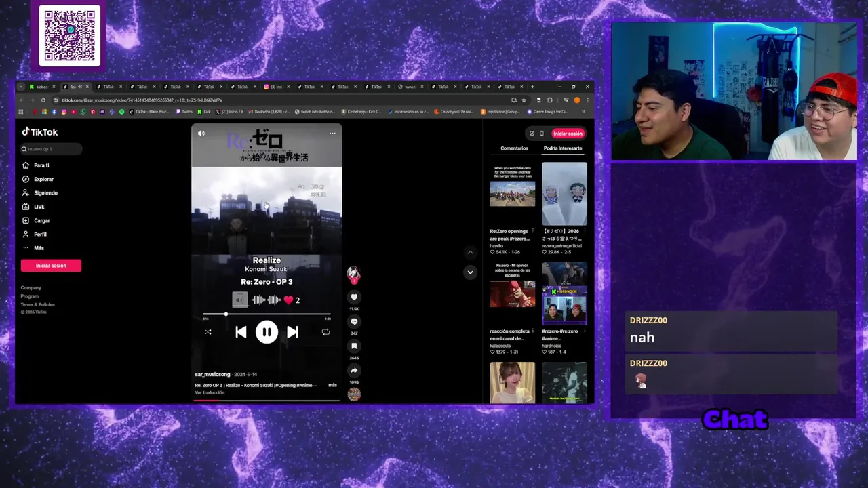Screen dimensions: 868x488
Task: Open the #リゼロ 2026 video thumbnail
Action: (x=564, y=194)
